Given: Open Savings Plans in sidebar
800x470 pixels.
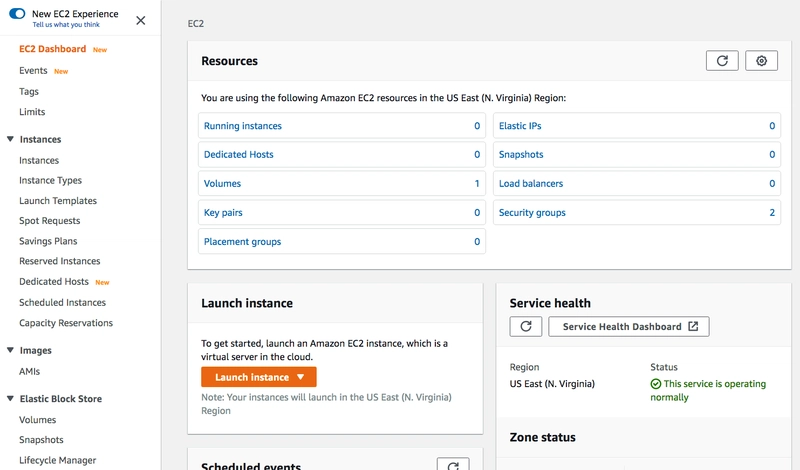Looking at the screenshot, I should (x=48, y=241).
